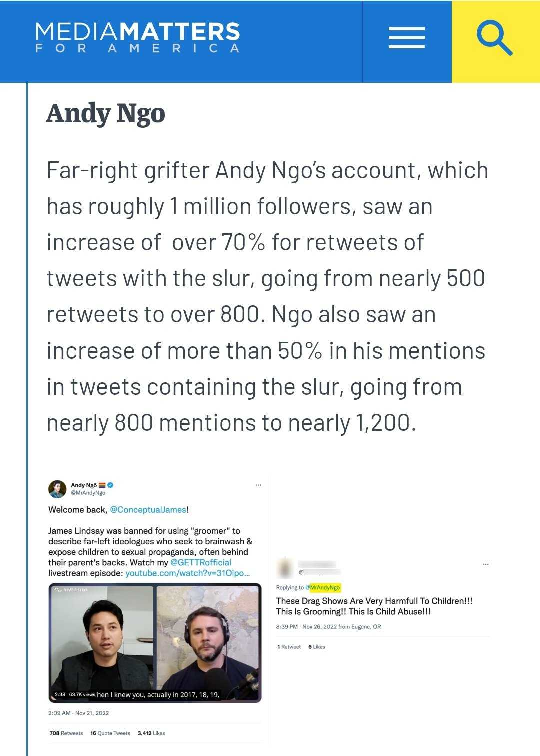
Task: Click Andy Ngô's profile avatar in tweet
Action: 57,489
